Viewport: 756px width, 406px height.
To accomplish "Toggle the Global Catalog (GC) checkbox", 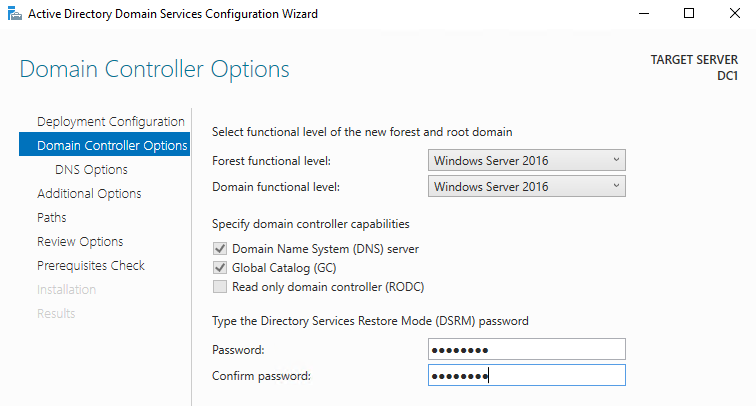I will coord(220,268).
